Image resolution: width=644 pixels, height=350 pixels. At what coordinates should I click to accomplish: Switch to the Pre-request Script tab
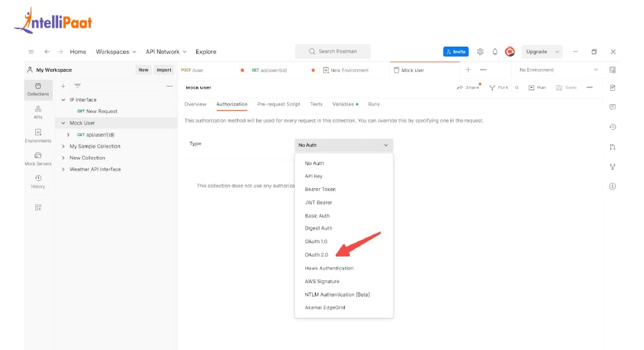[278, 104]
